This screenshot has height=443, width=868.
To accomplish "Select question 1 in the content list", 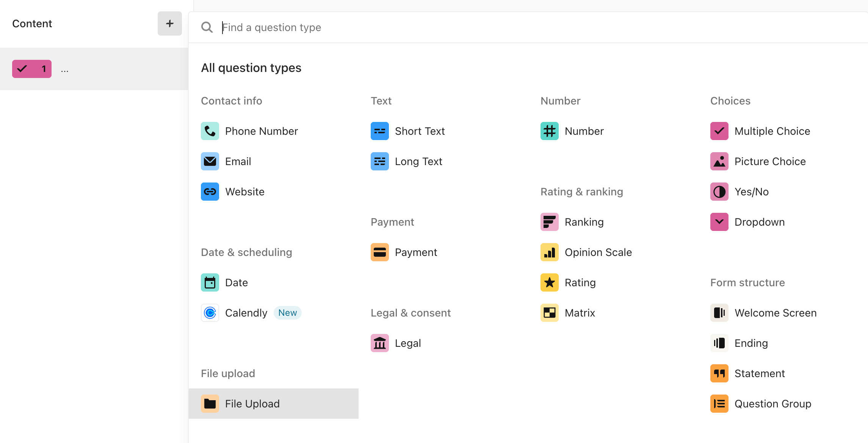I will point(94,69).
